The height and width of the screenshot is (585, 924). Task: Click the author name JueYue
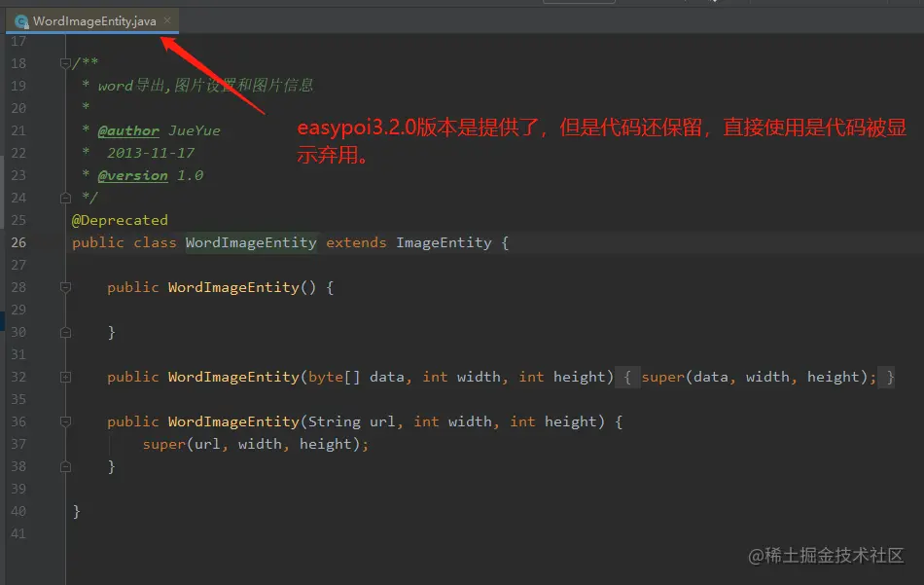(195, 130)
